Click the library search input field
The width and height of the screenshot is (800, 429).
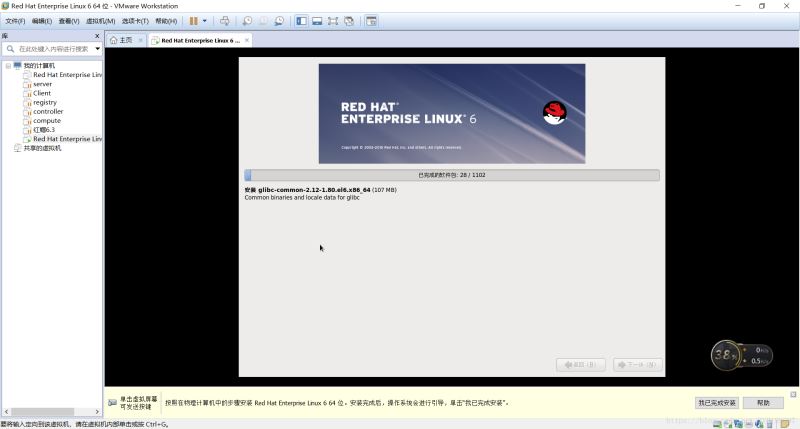[52, 48]
